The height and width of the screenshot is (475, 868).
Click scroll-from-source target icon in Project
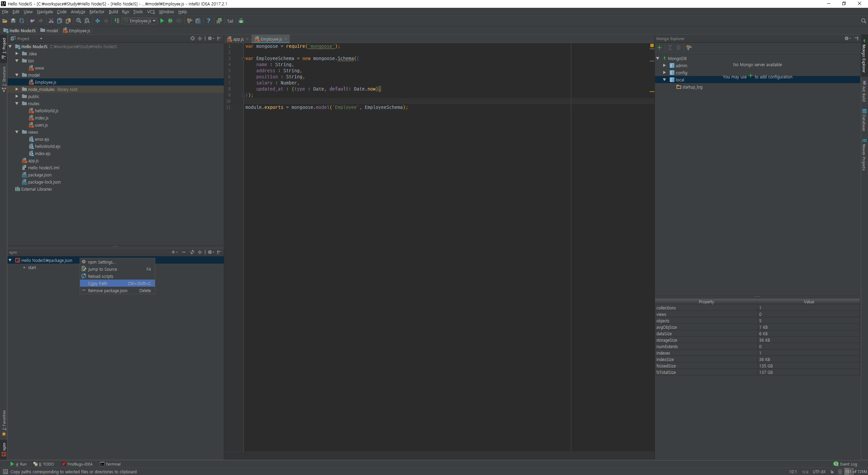point(193,39)
